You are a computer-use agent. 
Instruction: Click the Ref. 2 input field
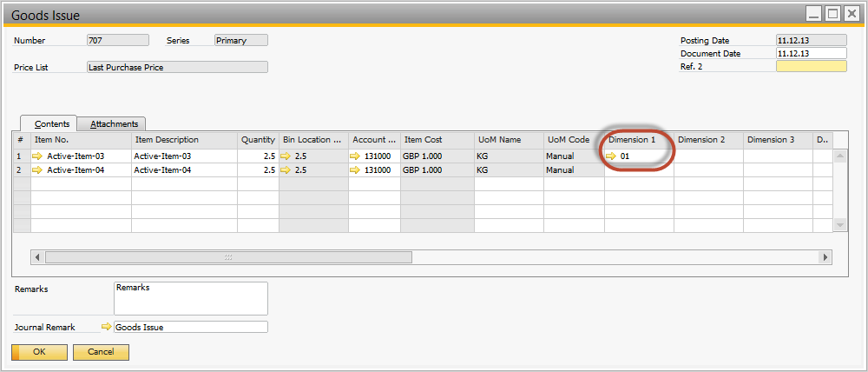[811, 66]
